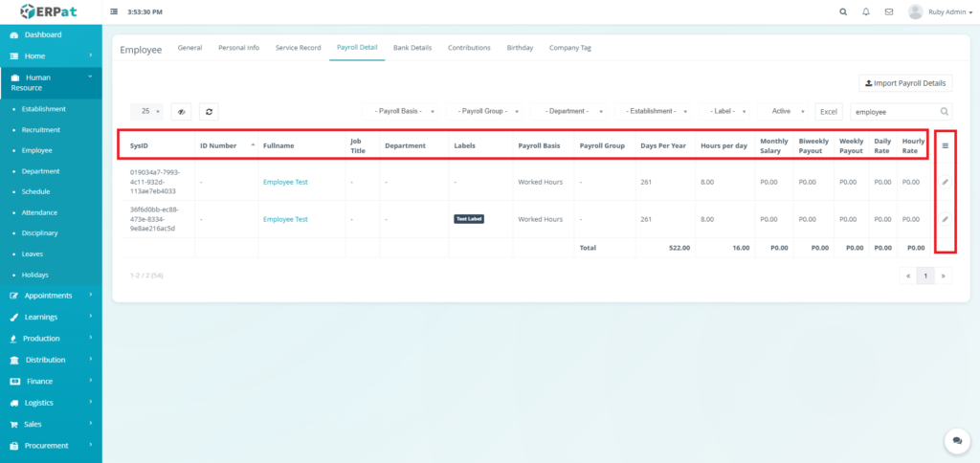The height and width of the screenshot is (463, 980).
Task: Edit second Employee Test row pencil icon
Action: (945, 219)
